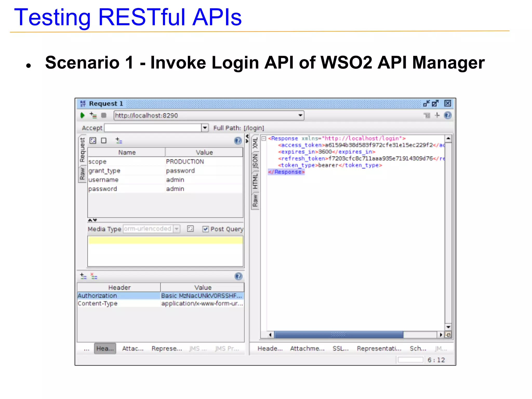Image resolution: width=532 pixels, height=399 pixels.
Task: Open response Sch... tab
Action: coord(418,348)
